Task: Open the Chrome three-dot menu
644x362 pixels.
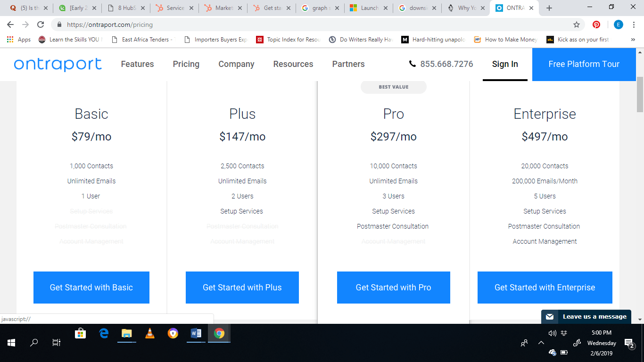Action: pos(635,25)
